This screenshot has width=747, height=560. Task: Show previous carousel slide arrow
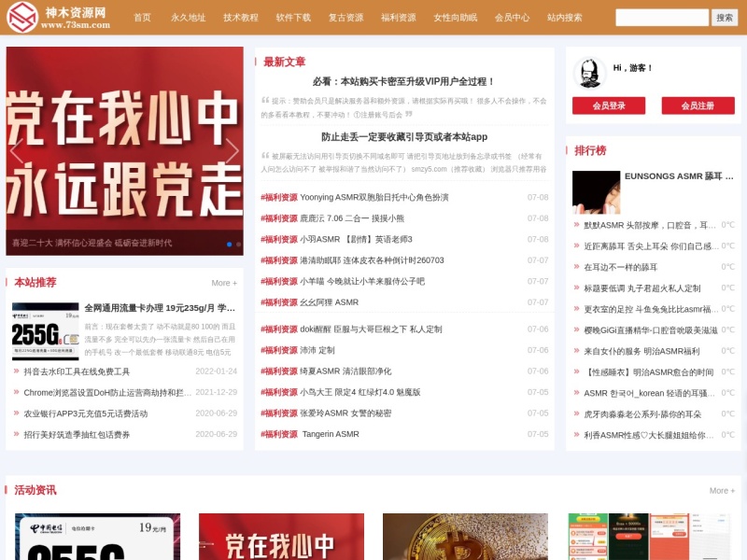click(17, 151)
